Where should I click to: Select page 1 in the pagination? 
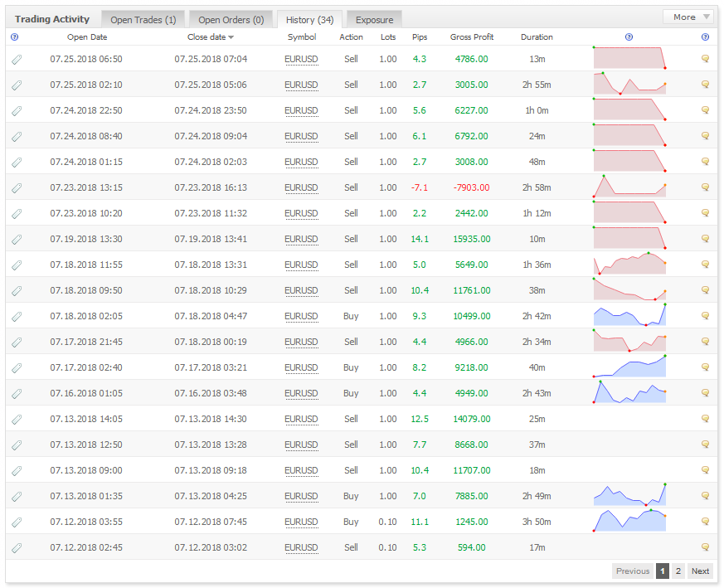(x=662, y=571)
